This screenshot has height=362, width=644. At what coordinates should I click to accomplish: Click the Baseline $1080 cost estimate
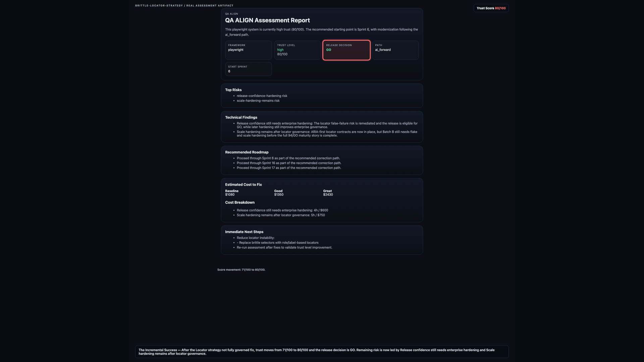232,193
